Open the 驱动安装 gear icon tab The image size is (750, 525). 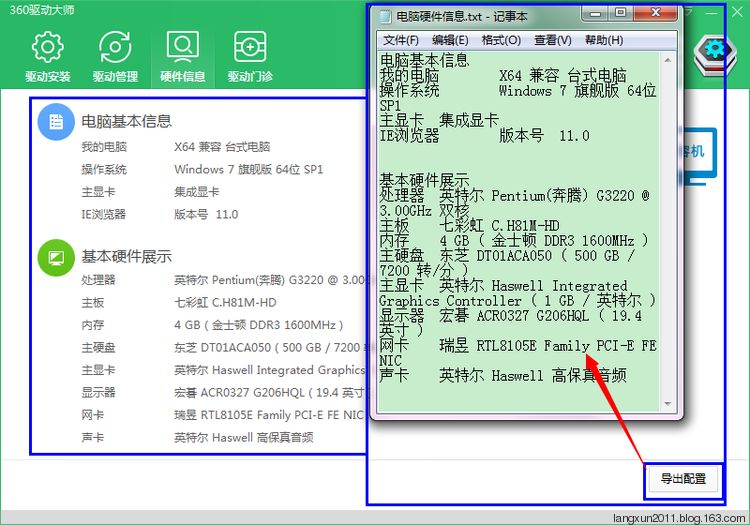coord(47,56)
